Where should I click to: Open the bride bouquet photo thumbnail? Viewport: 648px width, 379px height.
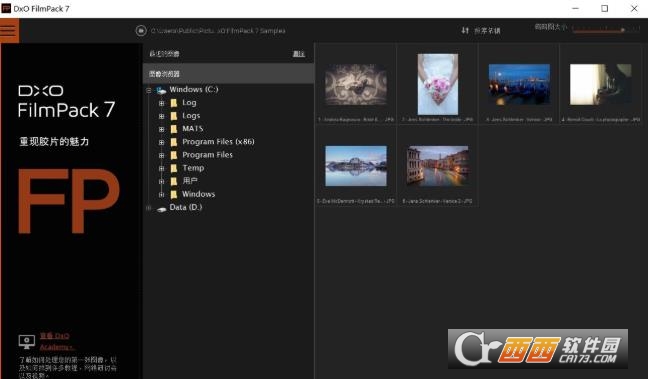point(438,84)
